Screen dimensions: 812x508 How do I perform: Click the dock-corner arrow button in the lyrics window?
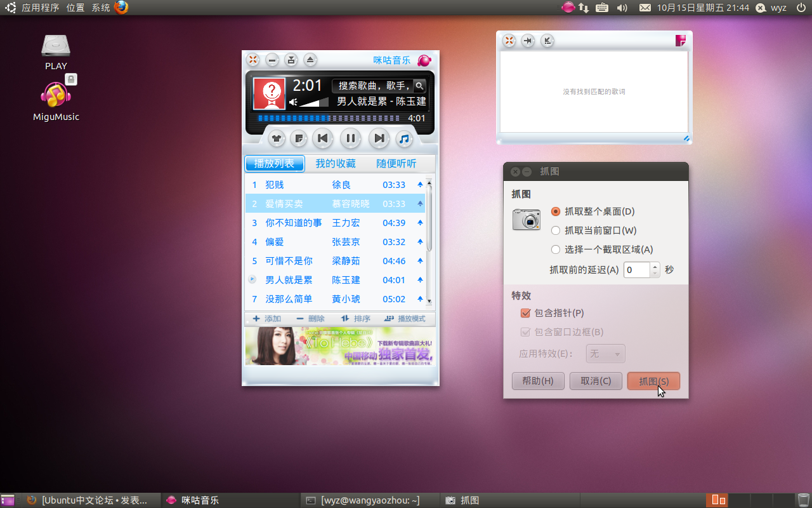click(547, 41)
